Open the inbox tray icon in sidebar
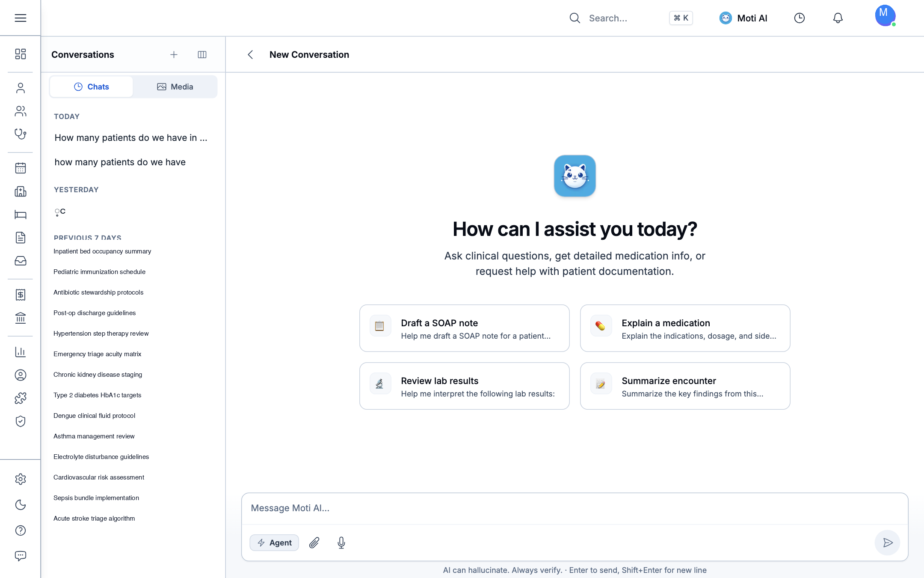 [20, 261]
